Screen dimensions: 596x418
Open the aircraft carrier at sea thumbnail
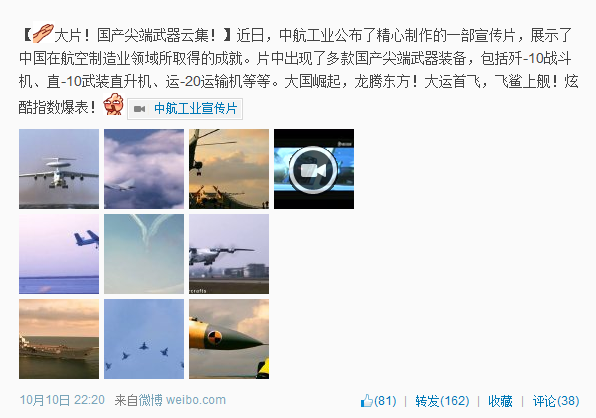click(59, 339)
